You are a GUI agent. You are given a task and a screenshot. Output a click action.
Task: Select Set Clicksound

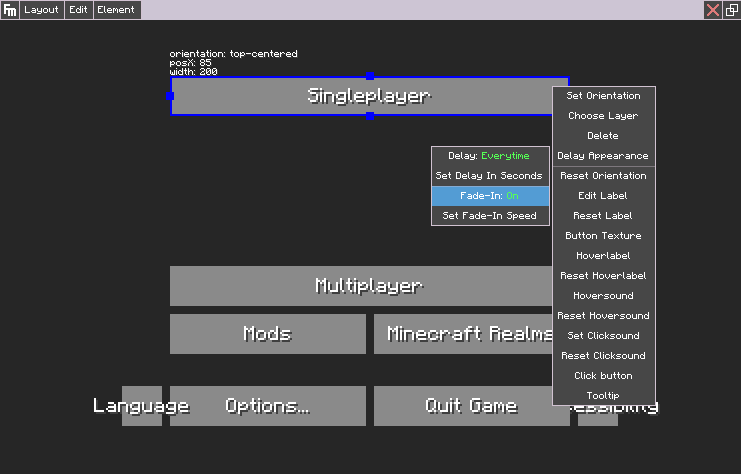coord(603,336)
